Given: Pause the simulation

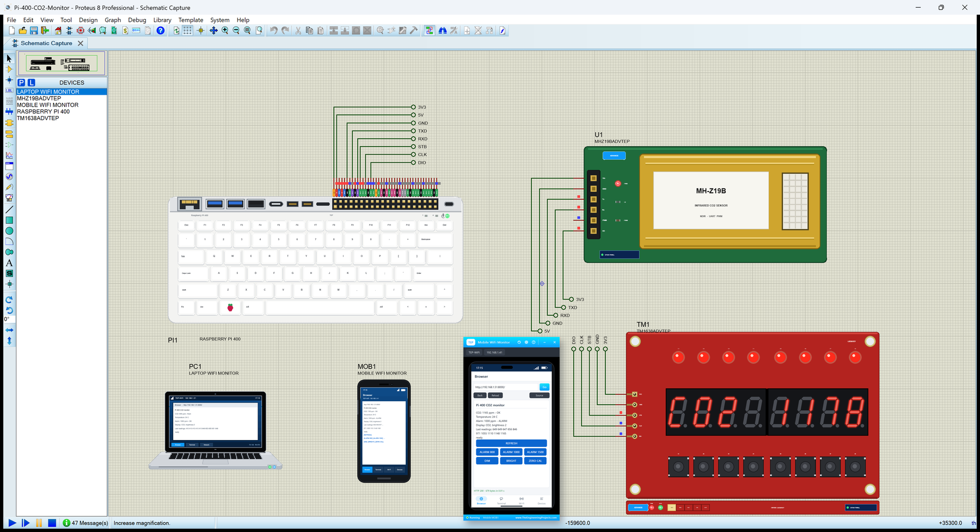Looking at the screenshot, I should click(39, 523).
